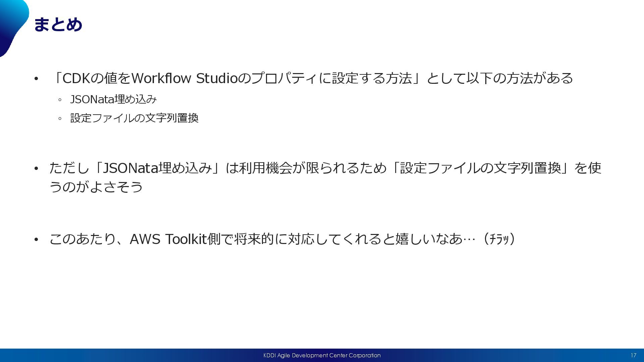Click the blue corner logo shape
This screenshot has width=644, height=362.
coord(12,22)
